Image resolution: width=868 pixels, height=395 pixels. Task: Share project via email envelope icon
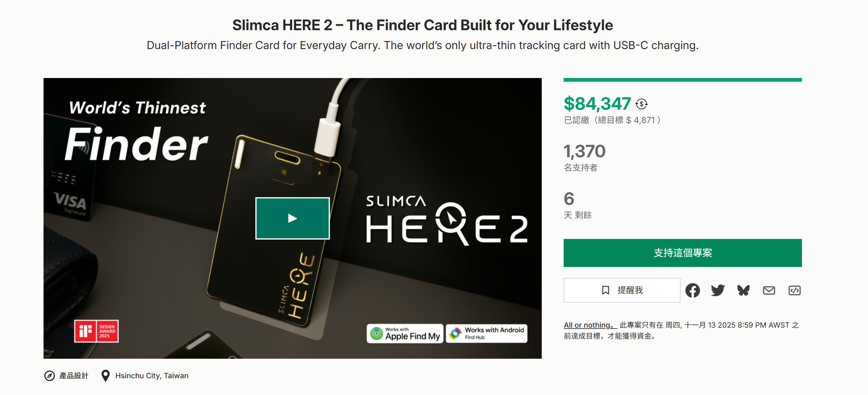click(768, 290)
